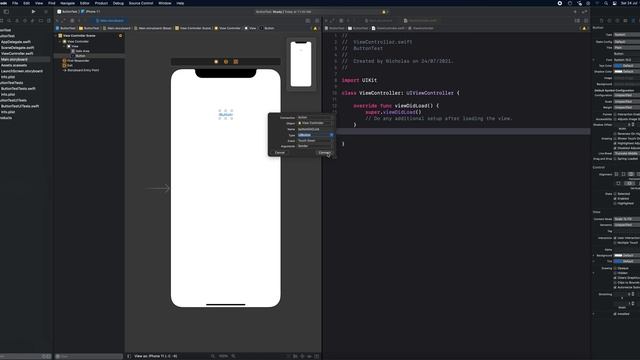This screenshot has width=640, height=360.
Task: Open the Event dropdown showing Touch Down
Action: pyautogui.click(x=315, y=140)
